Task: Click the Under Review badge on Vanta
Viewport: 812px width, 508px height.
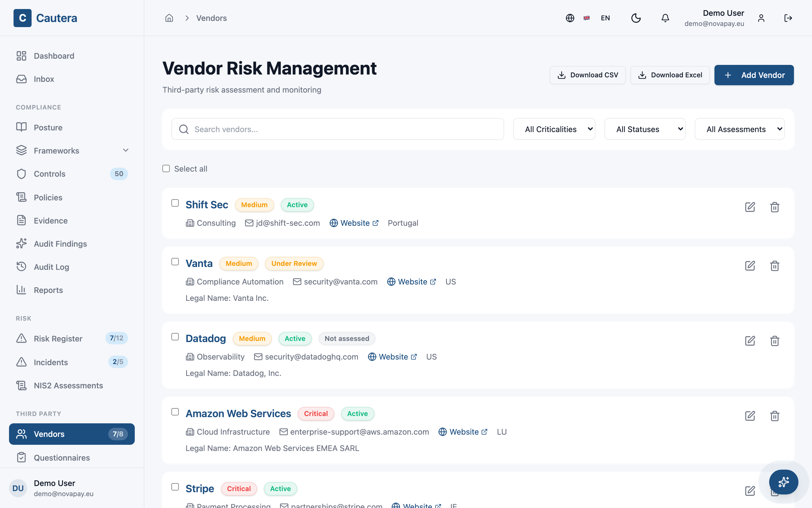Action: (294, 263)
